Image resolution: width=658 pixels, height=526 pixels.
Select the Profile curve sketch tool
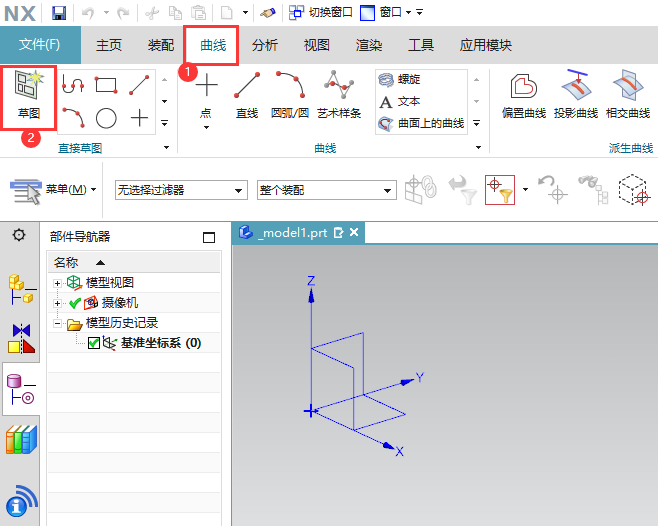(x=73, y=84)
